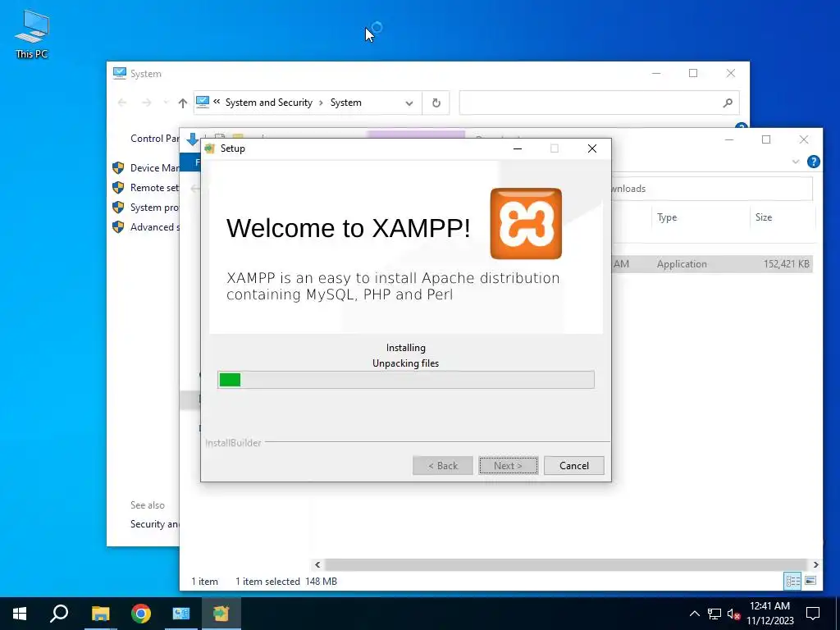
Task: Open the Windows Start menu
Action: point(20,614)
